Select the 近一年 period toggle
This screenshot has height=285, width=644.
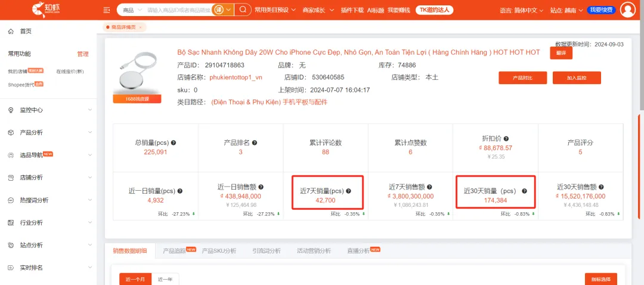[x=165, y=279]
